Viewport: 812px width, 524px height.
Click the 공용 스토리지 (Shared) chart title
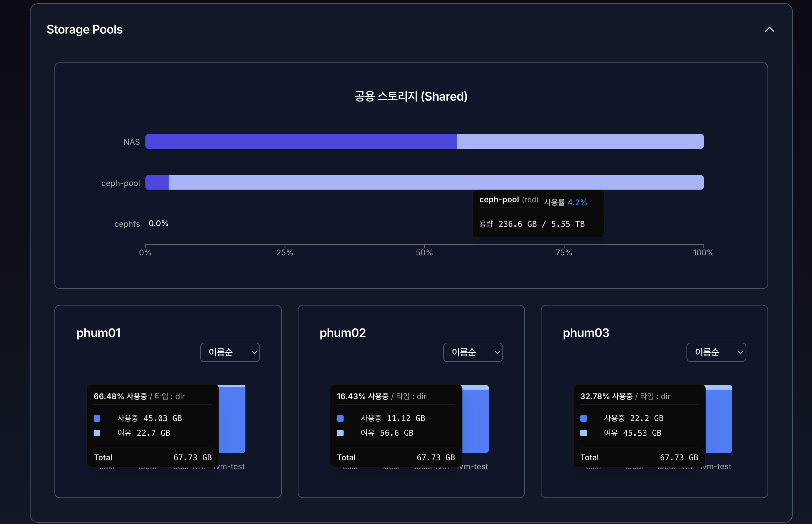coord(411,96)
